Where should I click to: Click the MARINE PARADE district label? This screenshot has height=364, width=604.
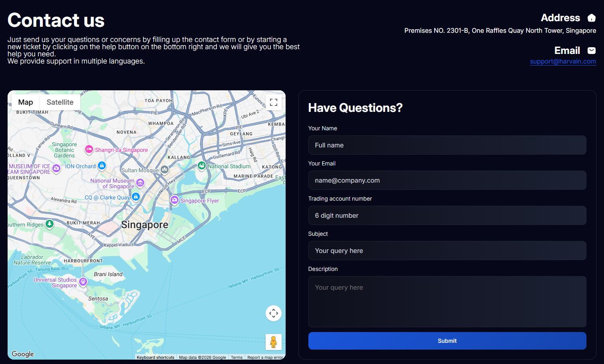point(253,176)
